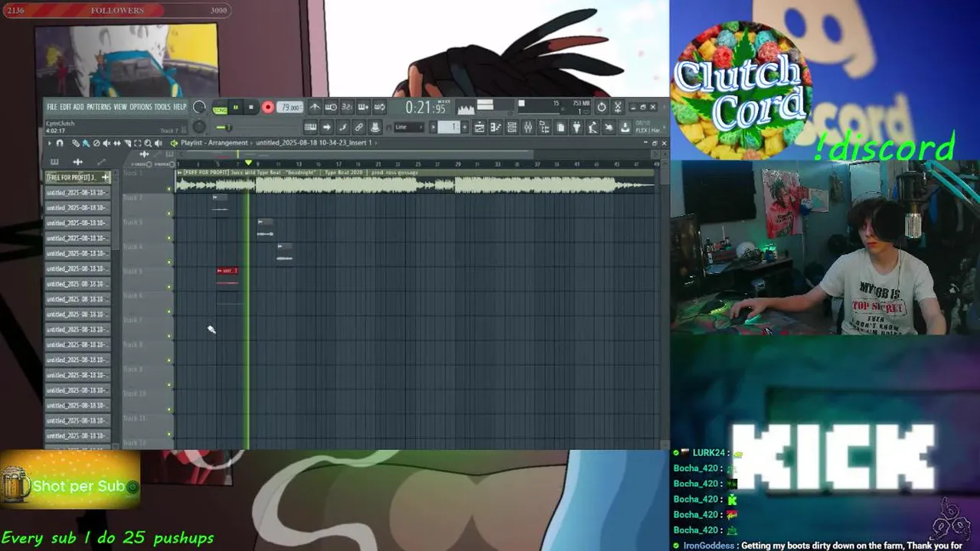980x551 pixels.
Task: Click the FLEX hint panel at toolbar right
Action: click(648, 127)
